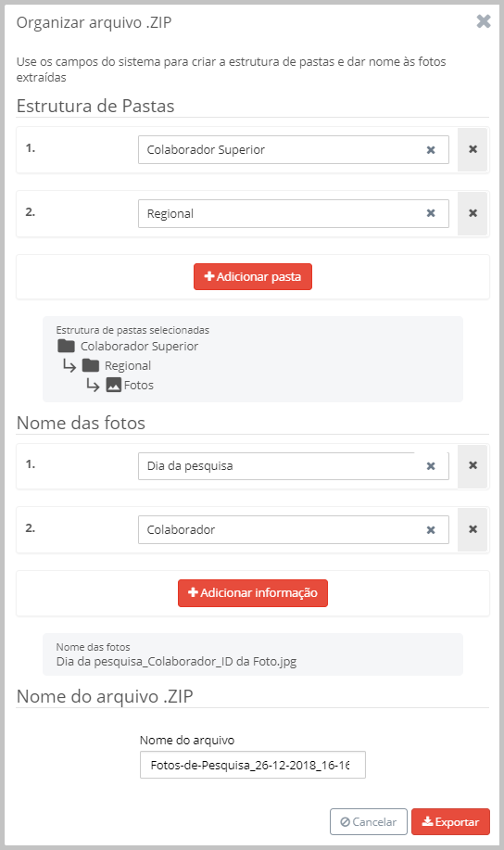The height and width of the screenshot is (850, 504).
Task: Open the Dia da pesquisa dropdown
Action: tap(293, 466)
